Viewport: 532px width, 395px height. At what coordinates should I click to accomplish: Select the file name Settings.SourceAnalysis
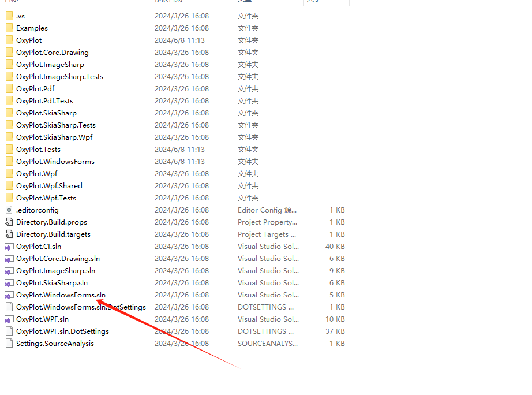click(x=55, y=344)
